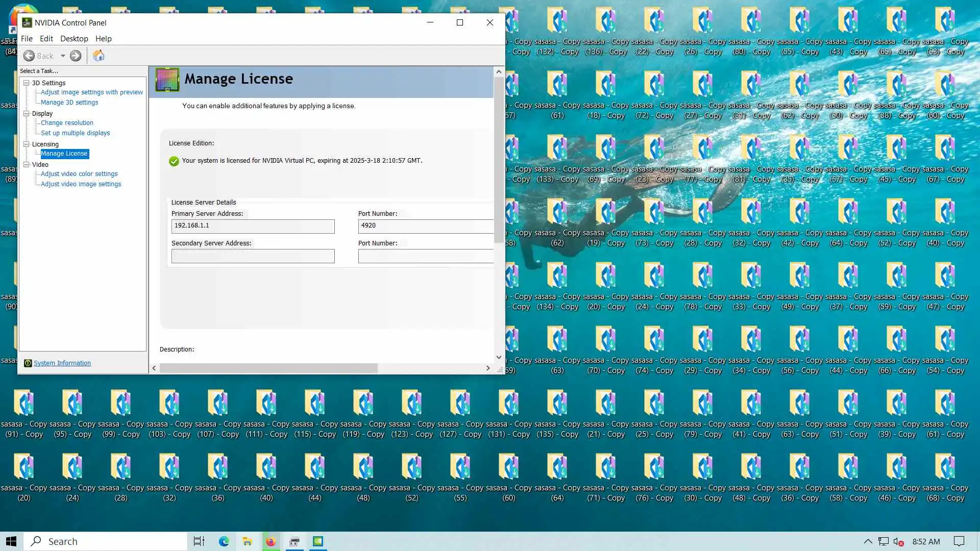Click the Back arrow button
The width and height of the screenshot is (980, 551).
coord(30,56)
